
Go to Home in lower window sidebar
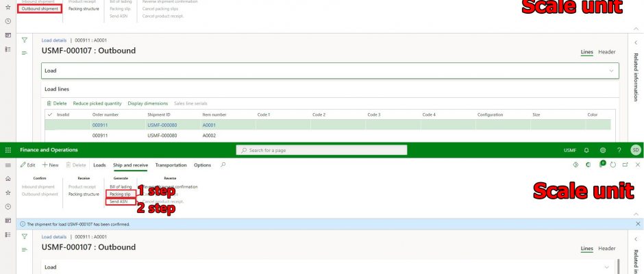click(x=8, y=179)
